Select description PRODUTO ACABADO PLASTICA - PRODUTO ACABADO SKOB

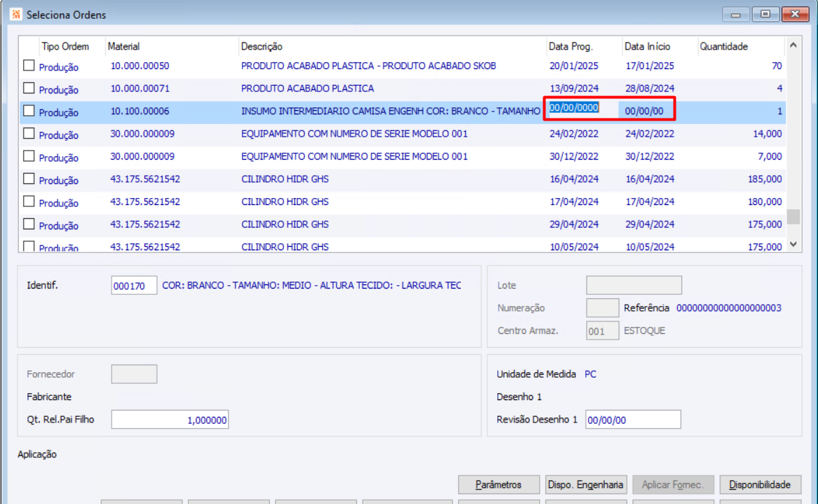point(368,66)
